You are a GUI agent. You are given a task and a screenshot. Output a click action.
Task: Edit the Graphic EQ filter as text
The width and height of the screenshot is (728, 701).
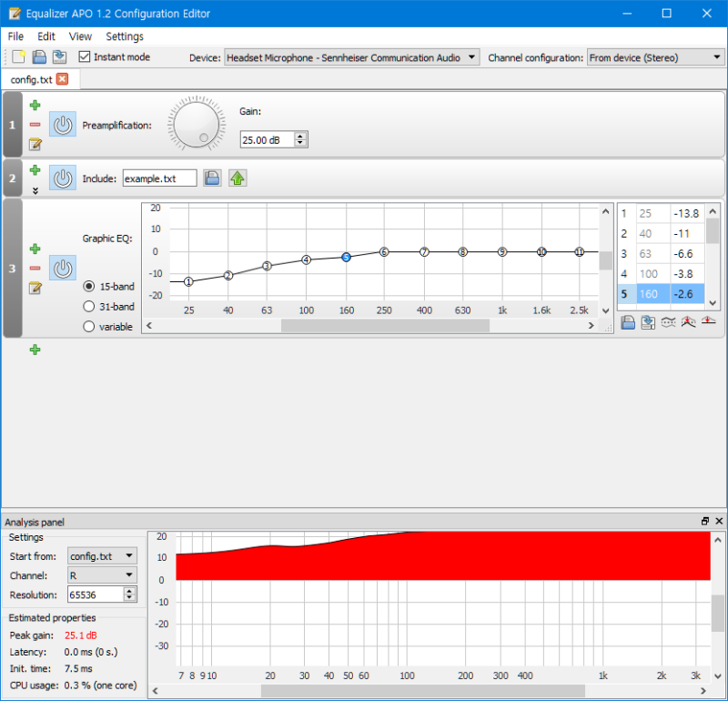[35, 288]
